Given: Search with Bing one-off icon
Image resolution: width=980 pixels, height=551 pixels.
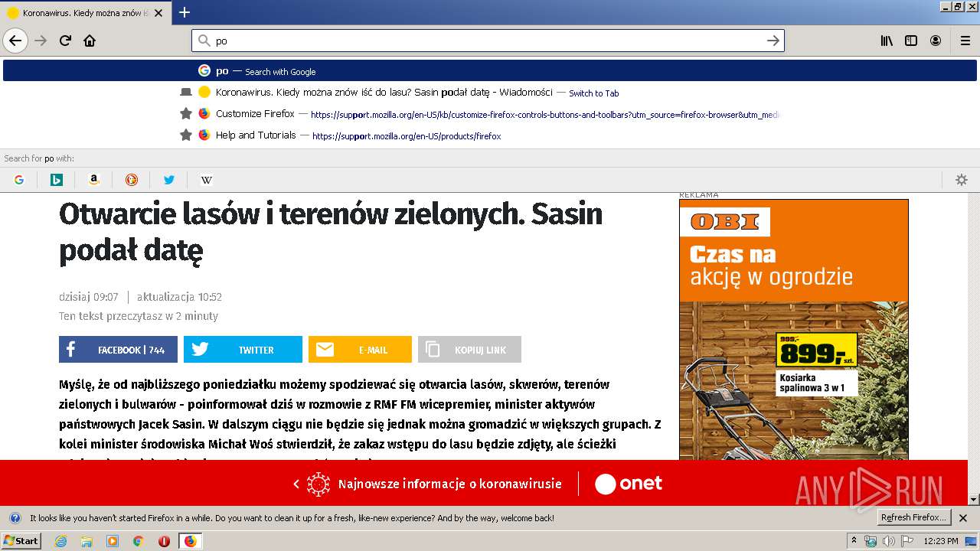Looking at the screenshot, I should tap(57, 180).
